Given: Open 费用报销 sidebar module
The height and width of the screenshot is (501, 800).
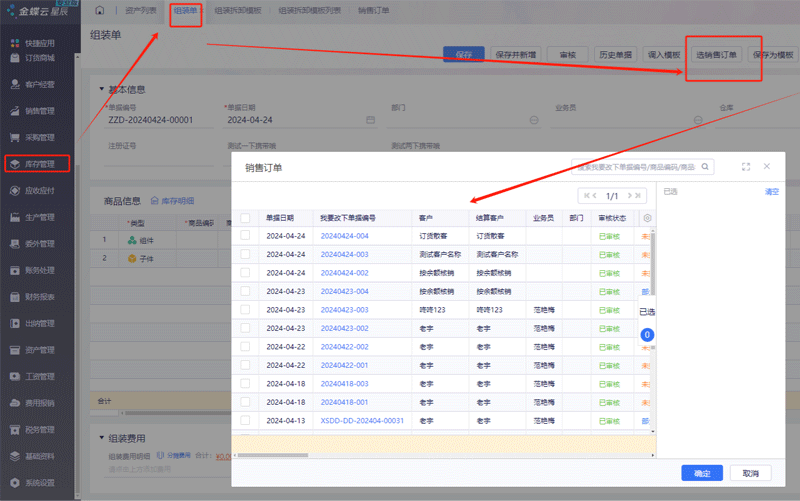Looking at the screenshot, I should point(33,403).
